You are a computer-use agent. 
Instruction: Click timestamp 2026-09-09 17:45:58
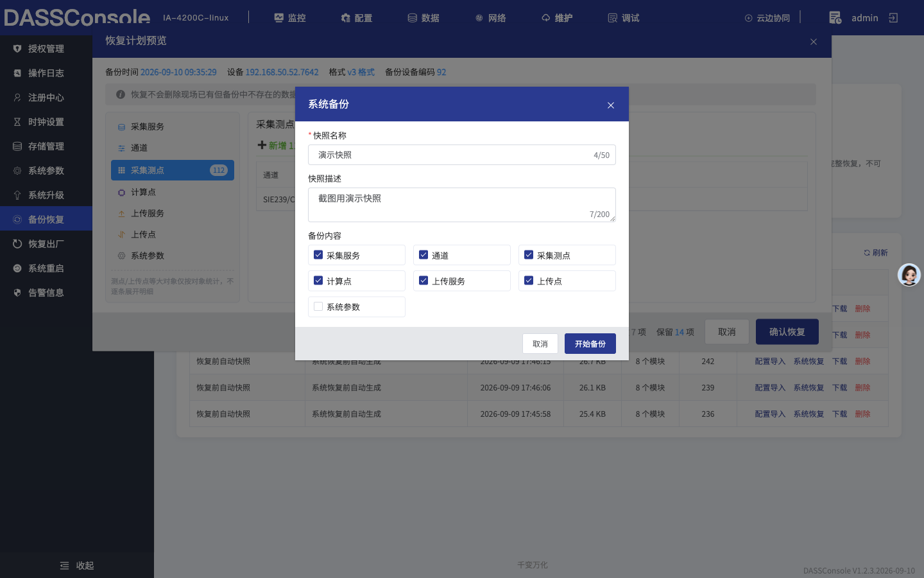pyautogui.click(x=515, y=414)
